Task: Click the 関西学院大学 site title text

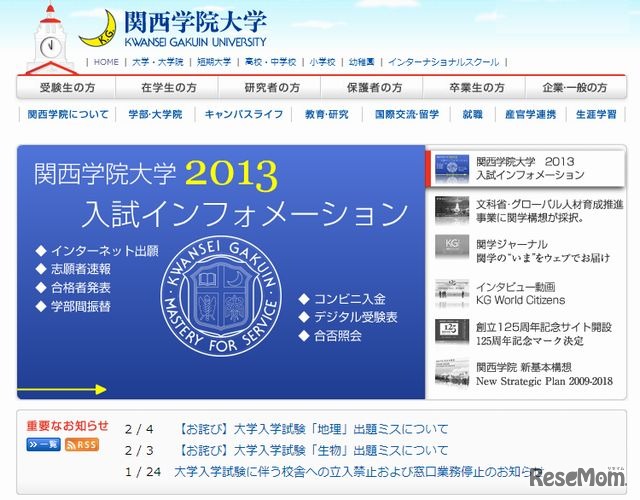Action: tap(195, 22)
